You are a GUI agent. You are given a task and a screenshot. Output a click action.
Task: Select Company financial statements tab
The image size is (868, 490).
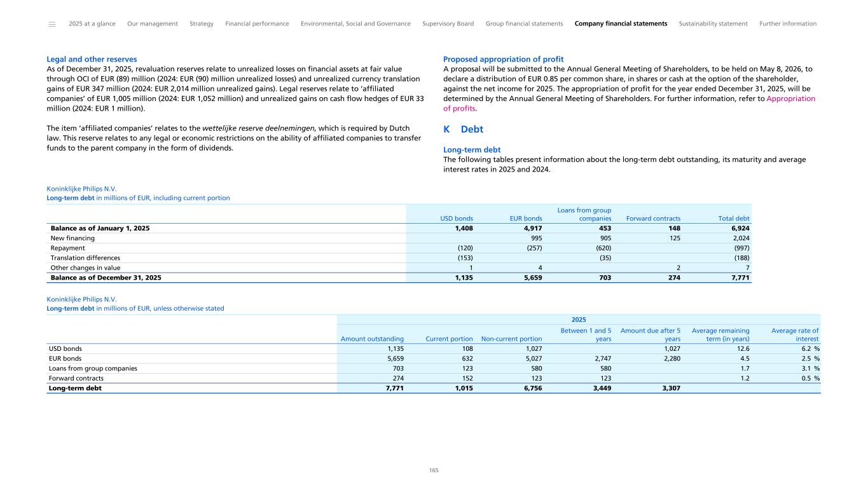point(621,24)
